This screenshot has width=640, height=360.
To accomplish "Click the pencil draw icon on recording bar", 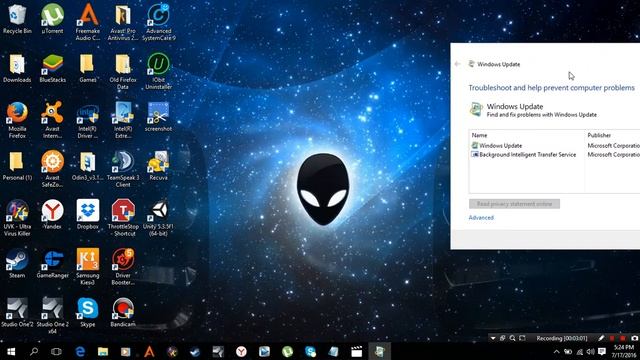I will click(601, 338).
